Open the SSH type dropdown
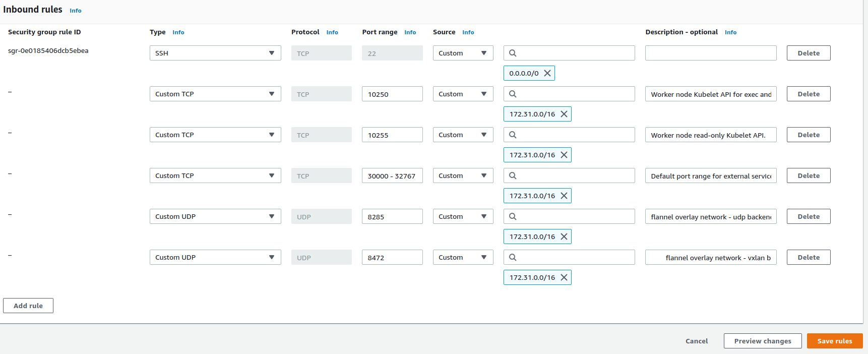The image size is (868, 354). pos(215,53)
